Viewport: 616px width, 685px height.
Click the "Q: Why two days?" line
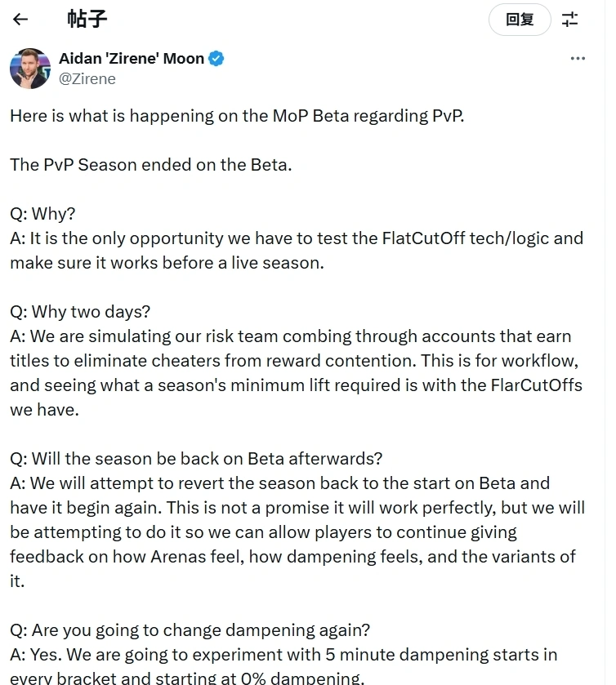80,312
